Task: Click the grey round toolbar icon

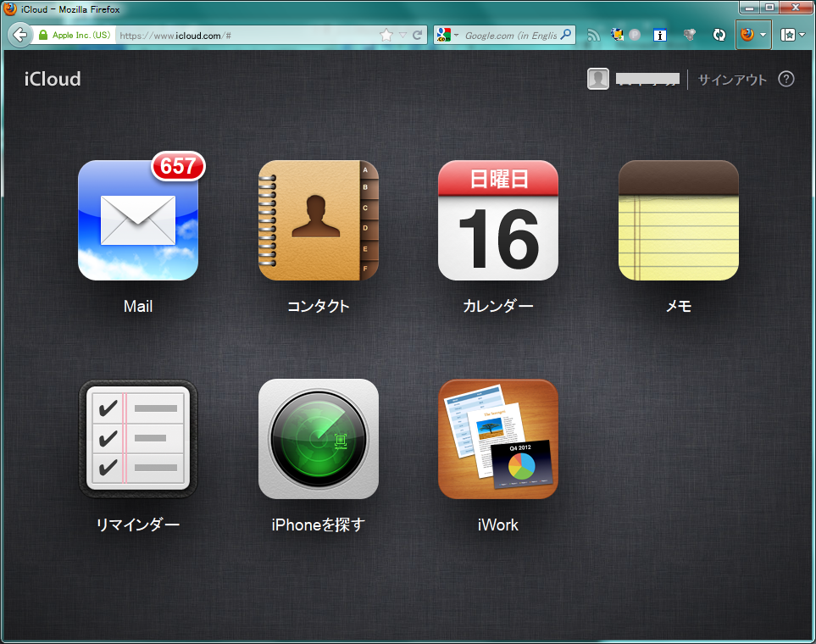Action: 635,35
